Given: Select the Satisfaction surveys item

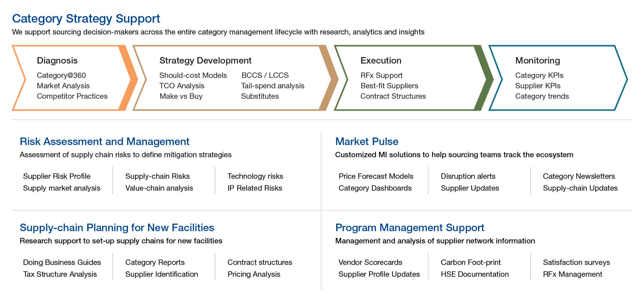Looking at the screenshot, I should pyautogui.click(x=576, y=262).
